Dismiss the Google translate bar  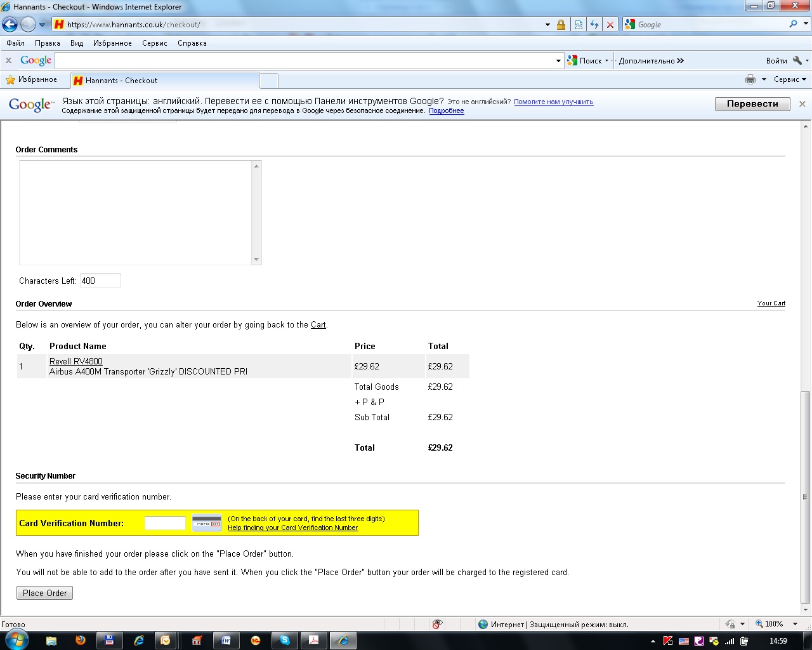[802, 104]
